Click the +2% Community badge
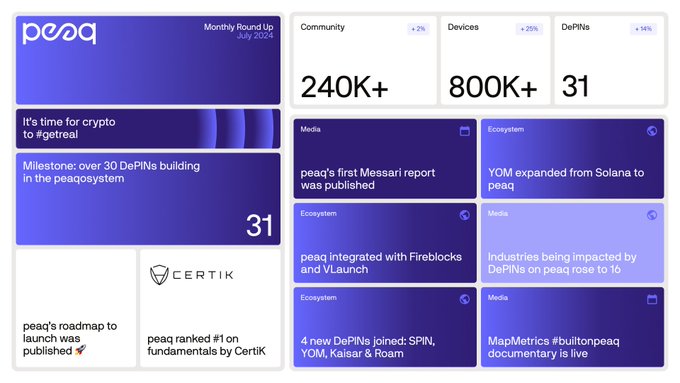The height and width of the screenshot is (383, 680). point(418,29)
